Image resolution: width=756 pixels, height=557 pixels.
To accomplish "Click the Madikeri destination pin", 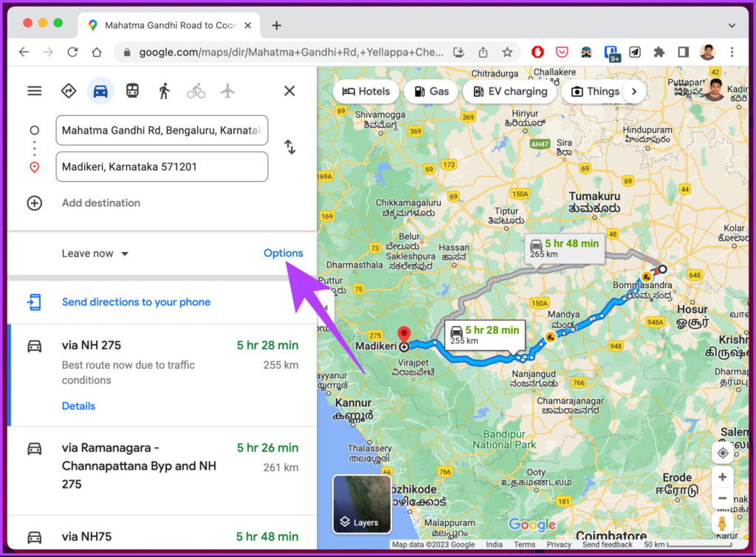I will pyautogui.click(x=404, y=335).
